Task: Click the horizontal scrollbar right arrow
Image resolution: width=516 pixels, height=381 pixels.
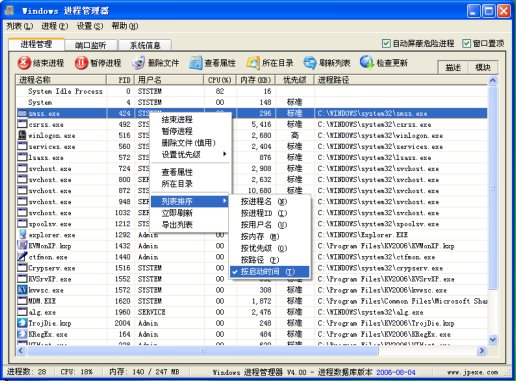Action: tap(482, 350)
